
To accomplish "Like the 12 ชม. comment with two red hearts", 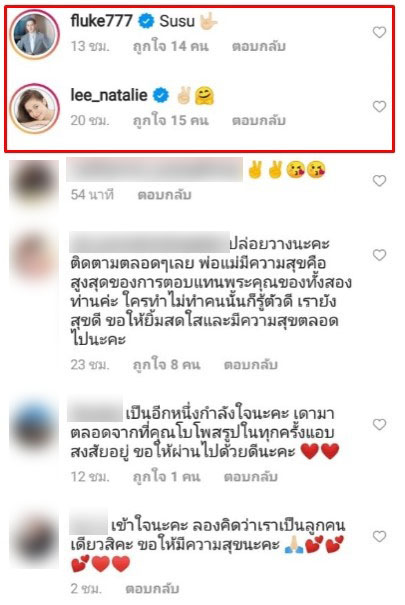I will [x=380, y=424].
